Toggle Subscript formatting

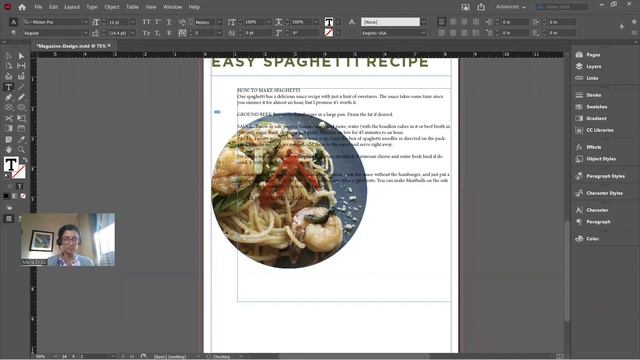click(158, 33)
